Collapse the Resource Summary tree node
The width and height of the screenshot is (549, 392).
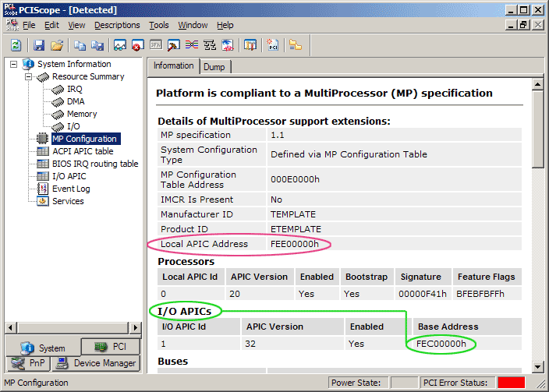click(x=28, y=76)
